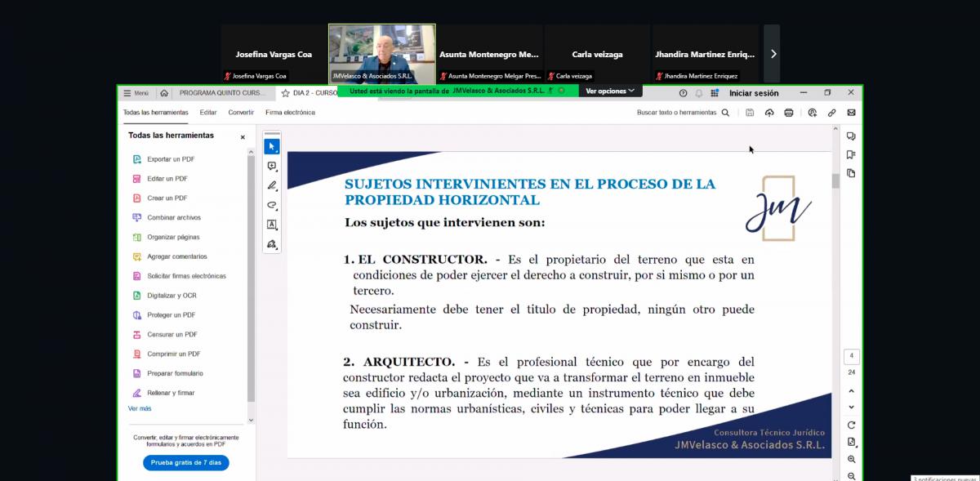Choose the highlighter pen tool
This screenshot has width=980, height=481.
(x=272, y=185)
